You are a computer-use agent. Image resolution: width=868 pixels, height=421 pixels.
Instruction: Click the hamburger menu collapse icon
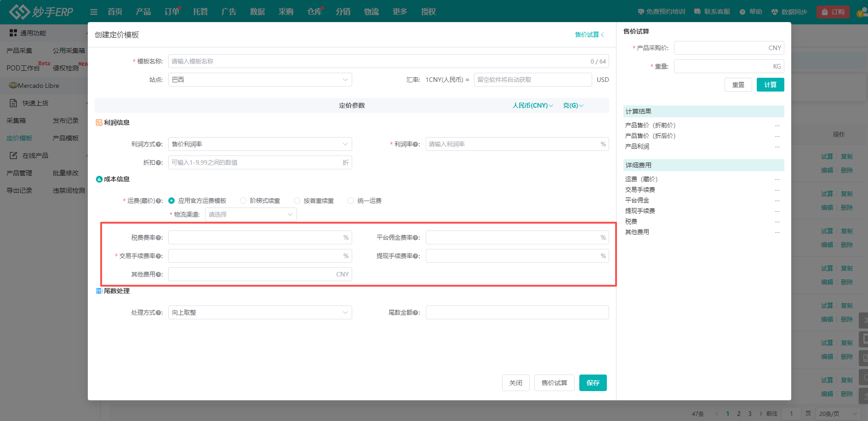(94, 12)
